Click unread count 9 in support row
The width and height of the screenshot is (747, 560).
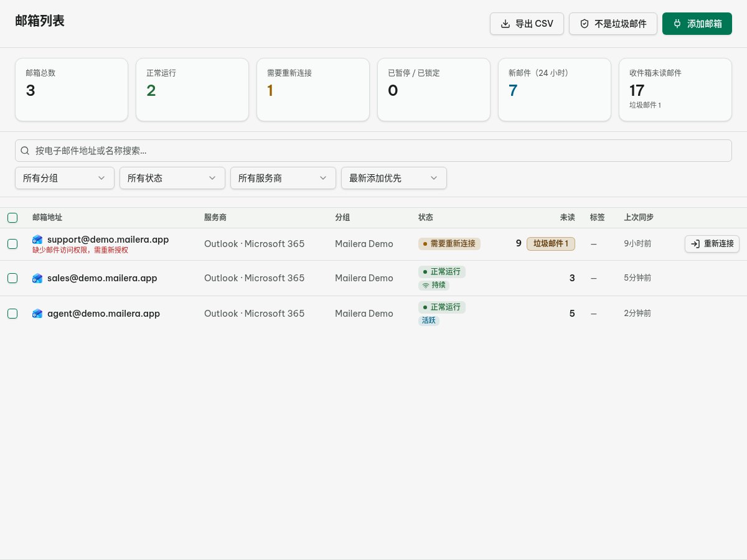coord(519,244)
